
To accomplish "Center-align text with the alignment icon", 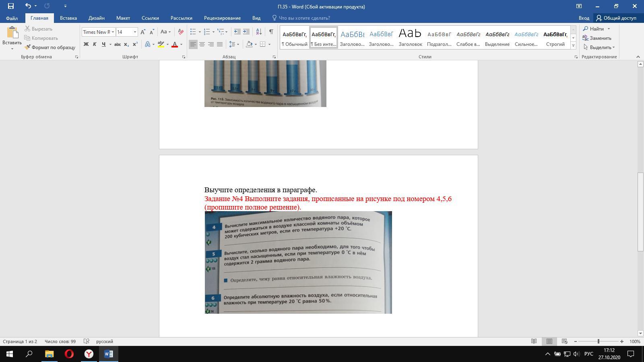I will (x=202, y=44).
